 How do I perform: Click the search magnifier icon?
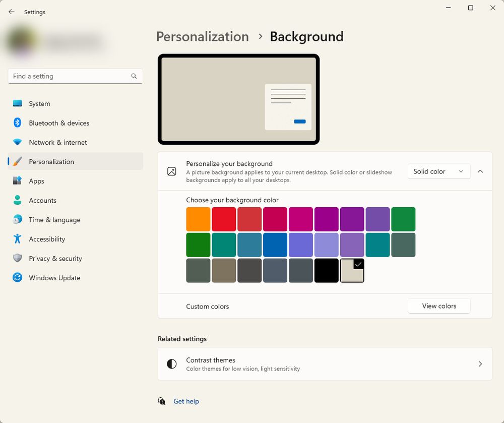(134, 76)
